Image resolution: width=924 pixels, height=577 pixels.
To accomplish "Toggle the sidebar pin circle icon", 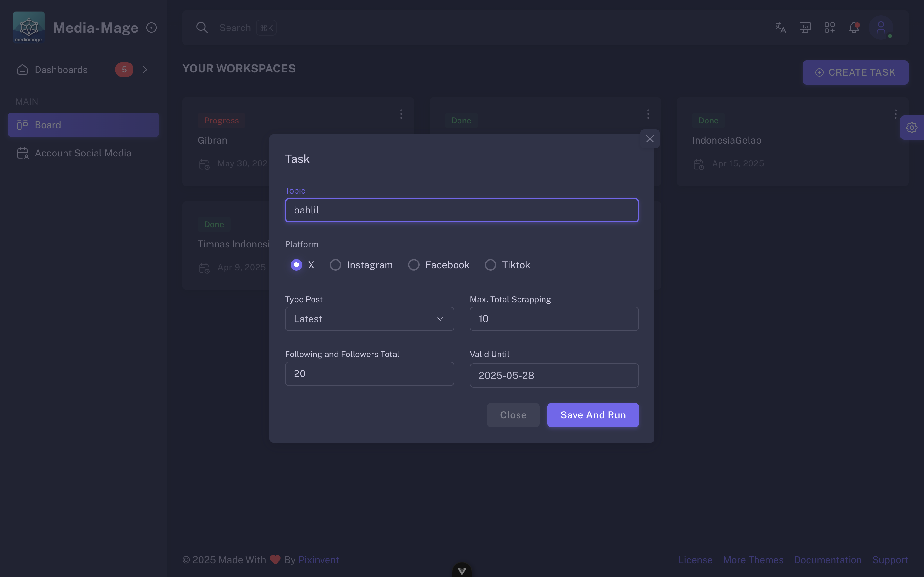I will [151, 28].
